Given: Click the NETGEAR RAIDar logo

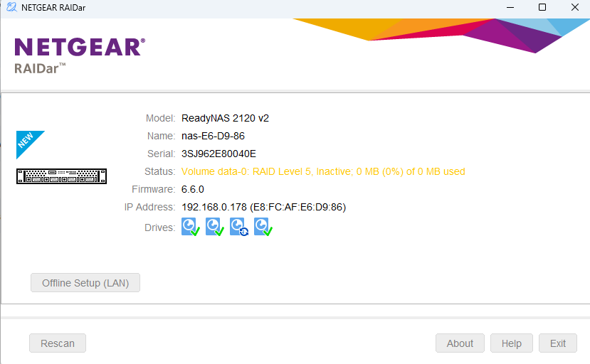Looking at the screenshot, I should point(80,55).
